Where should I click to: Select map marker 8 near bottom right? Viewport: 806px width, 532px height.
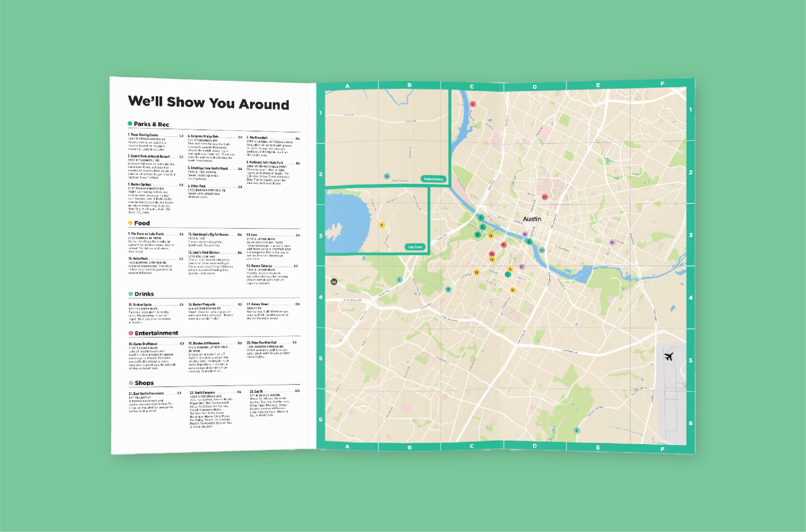click(x=576, y=430)
